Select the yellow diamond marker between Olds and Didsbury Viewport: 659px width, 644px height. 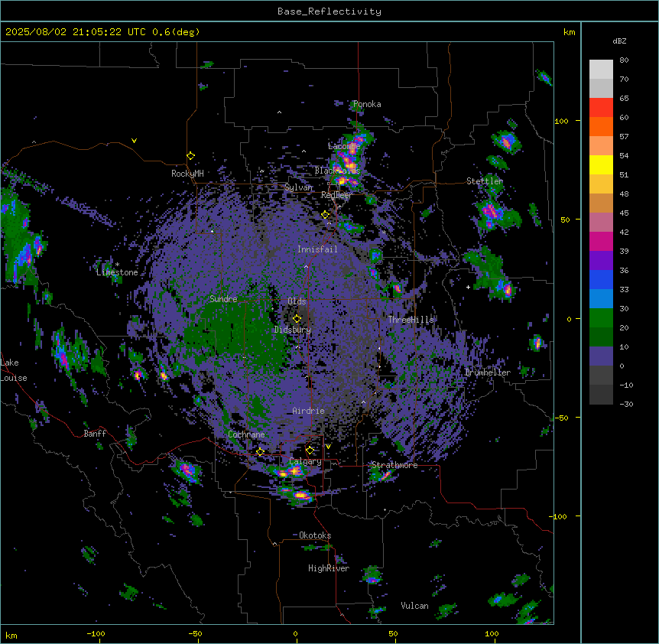point(297,318)
